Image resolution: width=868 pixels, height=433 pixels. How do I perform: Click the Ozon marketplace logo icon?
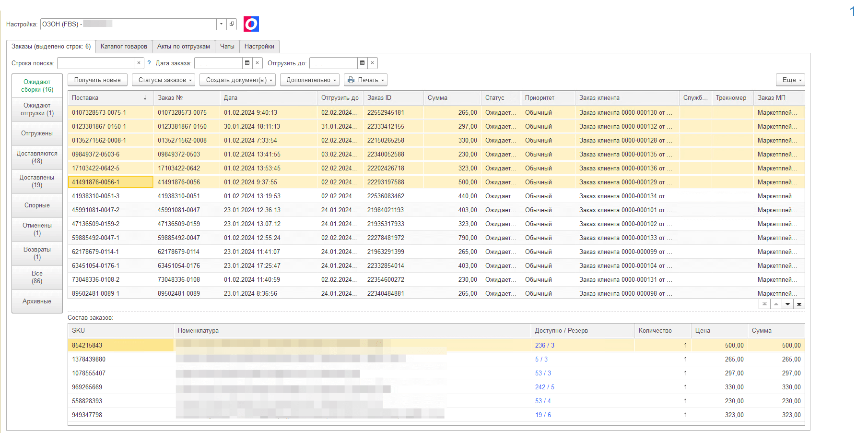[x=251, y=24]
